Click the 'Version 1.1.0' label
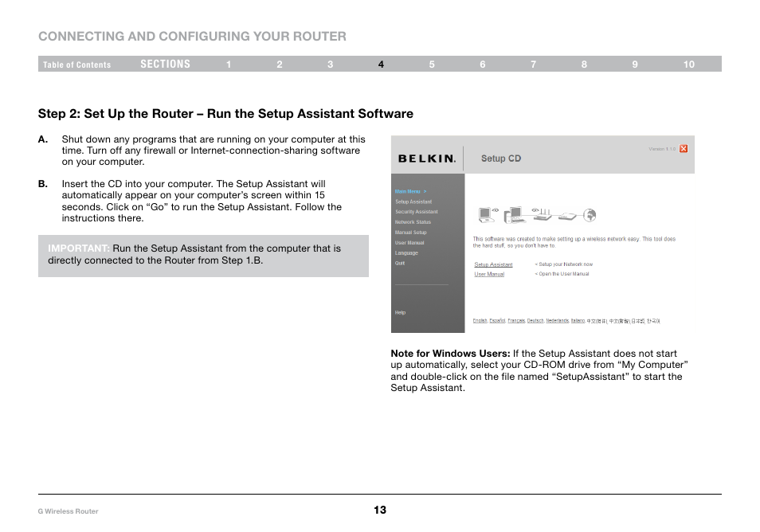The width and height of the screenshot is (760, 532). (661, 149)
